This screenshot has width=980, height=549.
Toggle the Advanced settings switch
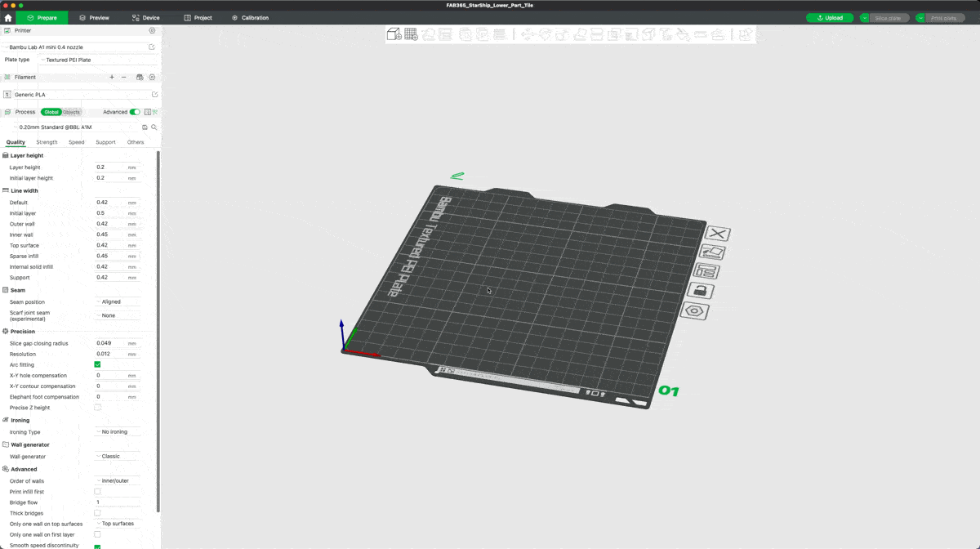[x=135, y=112]
